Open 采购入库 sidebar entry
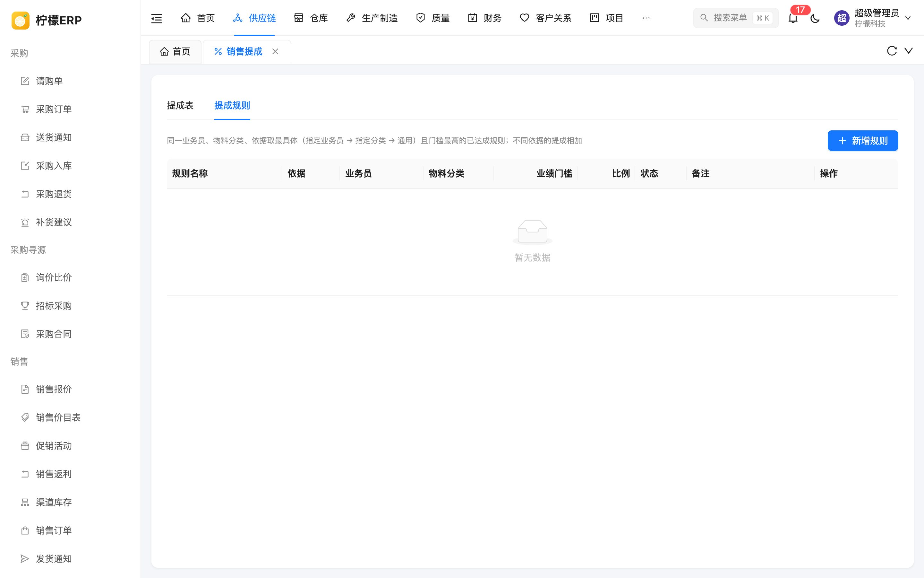 pyautogui.click(x=70, y=166)
